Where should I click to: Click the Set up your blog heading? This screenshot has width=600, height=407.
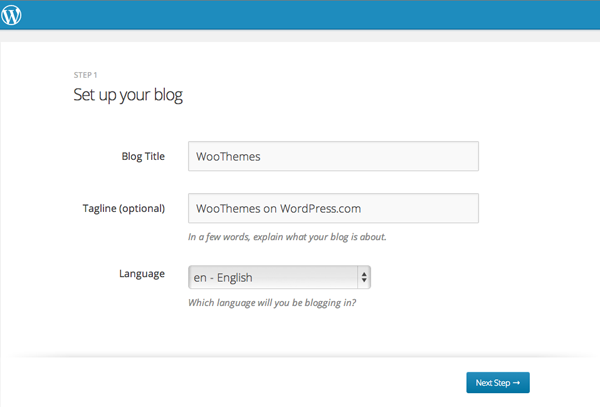click(x=128, y=95)
